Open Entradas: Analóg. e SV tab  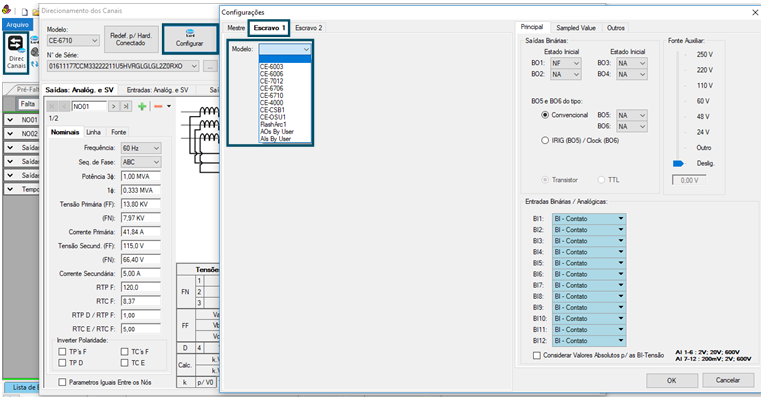[157, 90]
